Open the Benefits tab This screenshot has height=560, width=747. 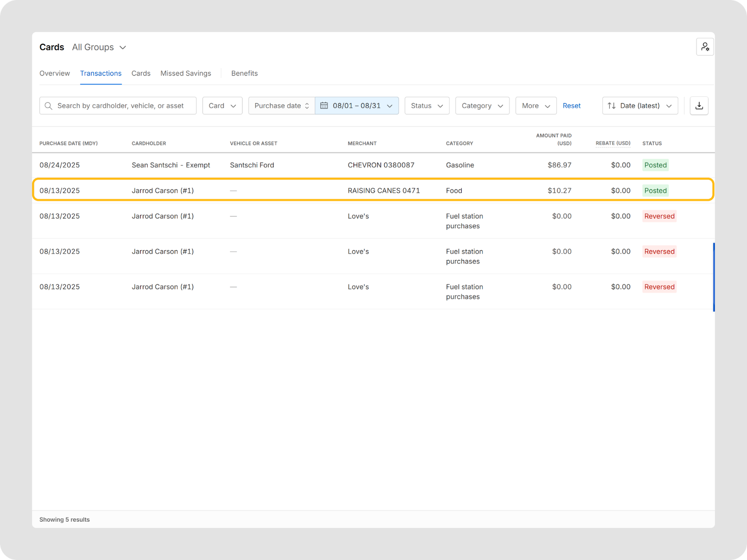(x=244, y=73)
